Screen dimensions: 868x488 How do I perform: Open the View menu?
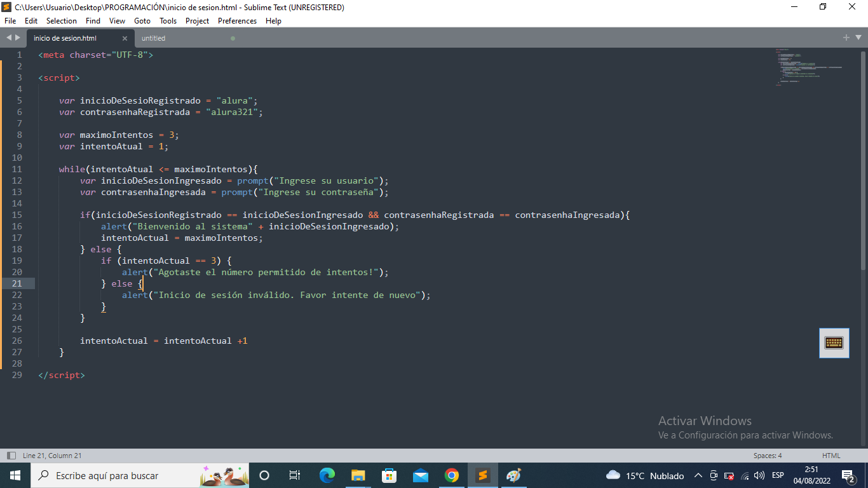[x=117, y=21]
